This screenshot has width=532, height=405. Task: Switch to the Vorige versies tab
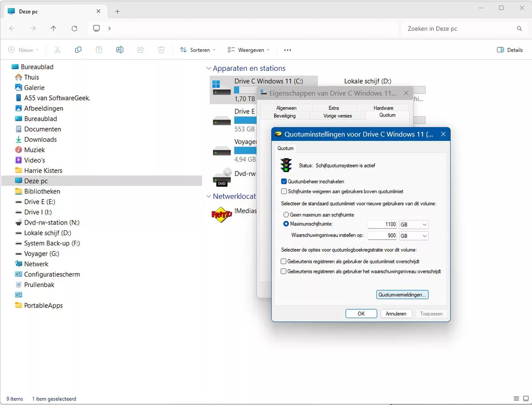337,116
